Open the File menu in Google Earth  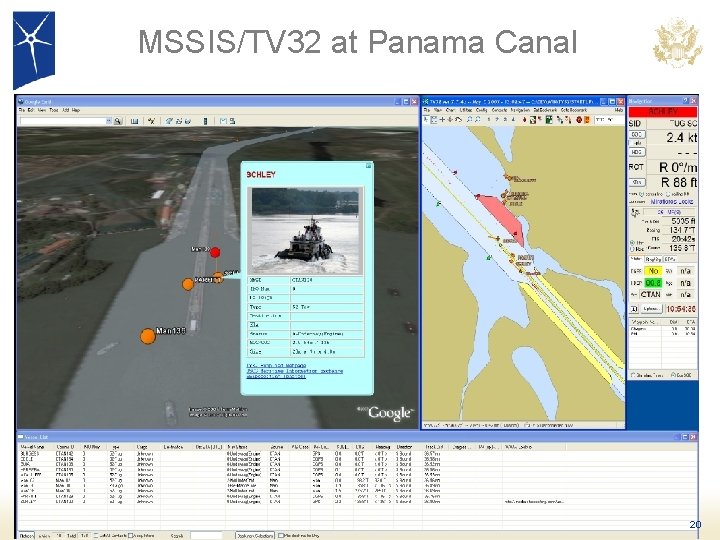21,110
